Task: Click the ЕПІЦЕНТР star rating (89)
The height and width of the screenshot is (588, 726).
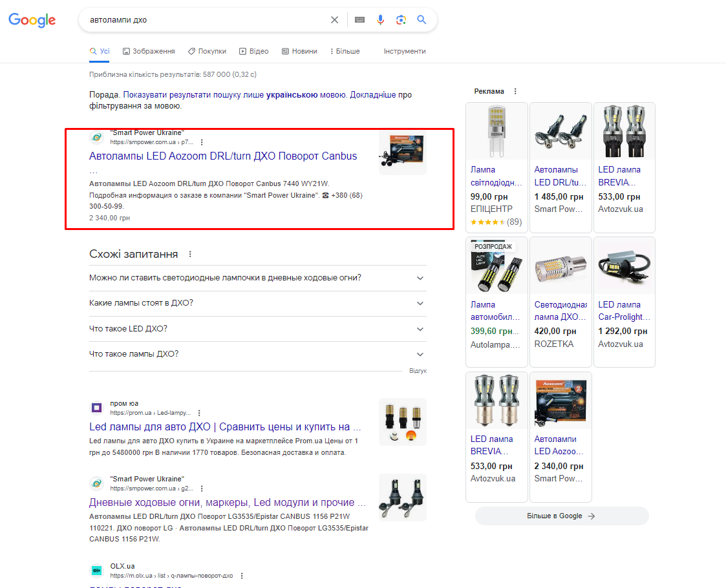Action: (x=496, y=222)
